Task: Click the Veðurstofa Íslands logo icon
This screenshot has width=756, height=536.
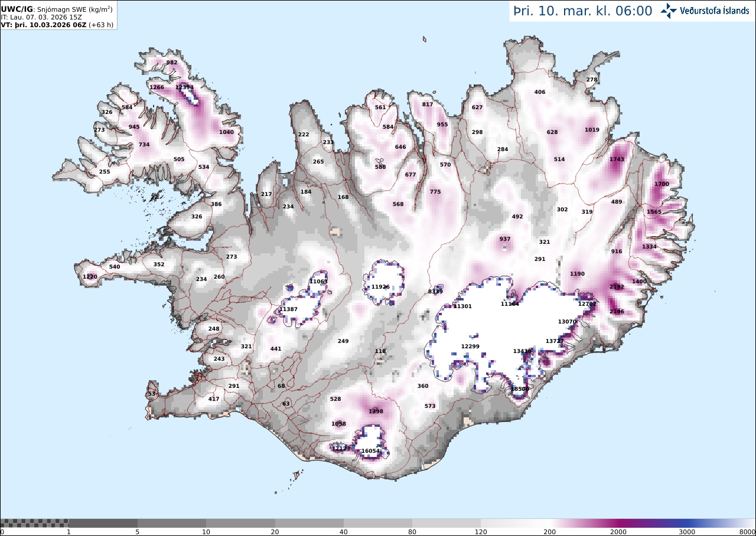Action: click(x=669, y=11)
